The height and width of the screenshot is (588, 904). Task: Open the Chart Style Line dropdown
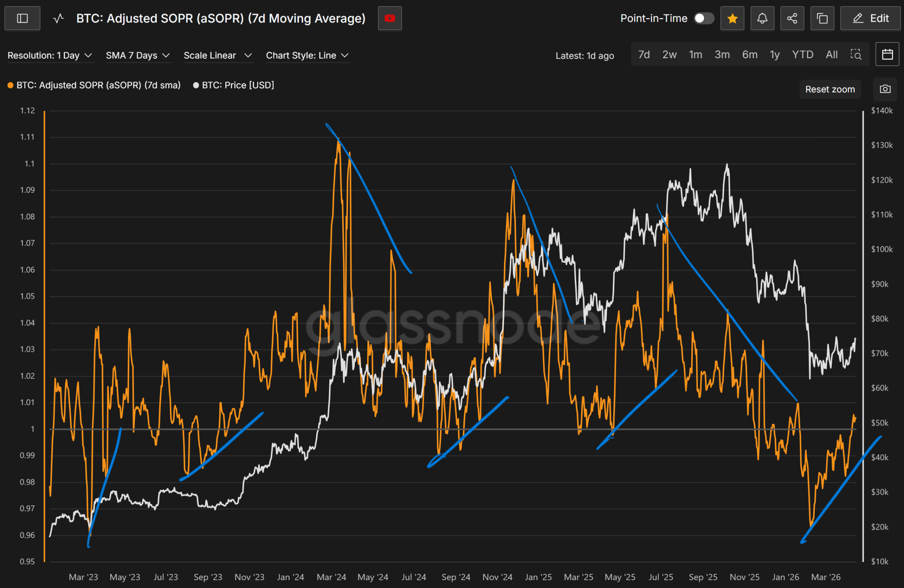(x=307, y=55)
